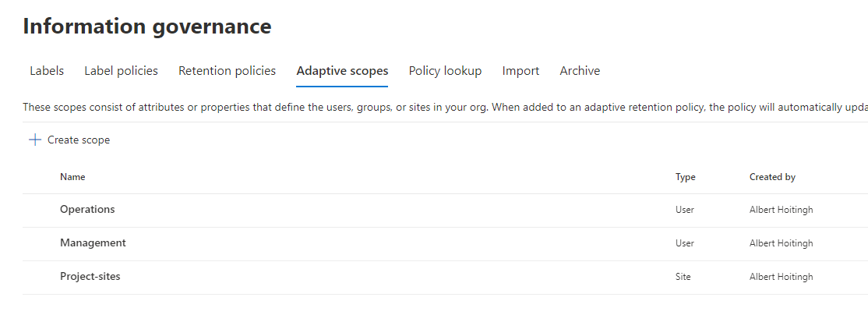Screen dimensions: 868x315
Task: Open the Label policies tab
Action: pos(121,71)
